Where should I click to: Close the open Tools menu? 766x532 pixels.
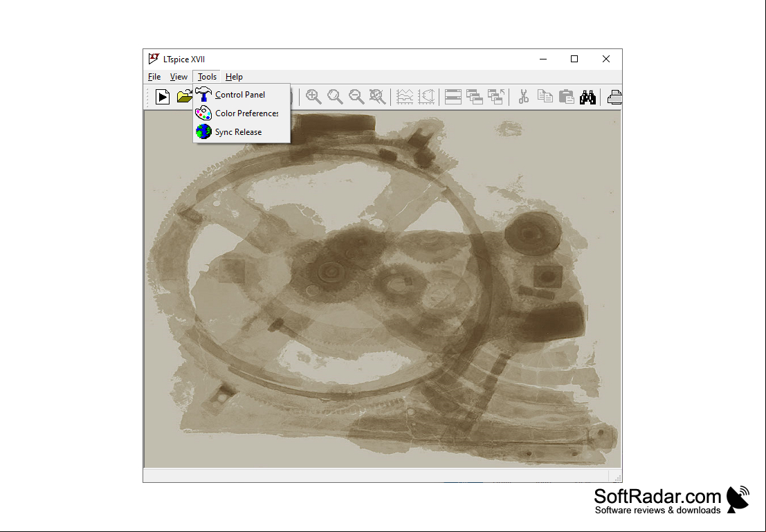point(207,77)
